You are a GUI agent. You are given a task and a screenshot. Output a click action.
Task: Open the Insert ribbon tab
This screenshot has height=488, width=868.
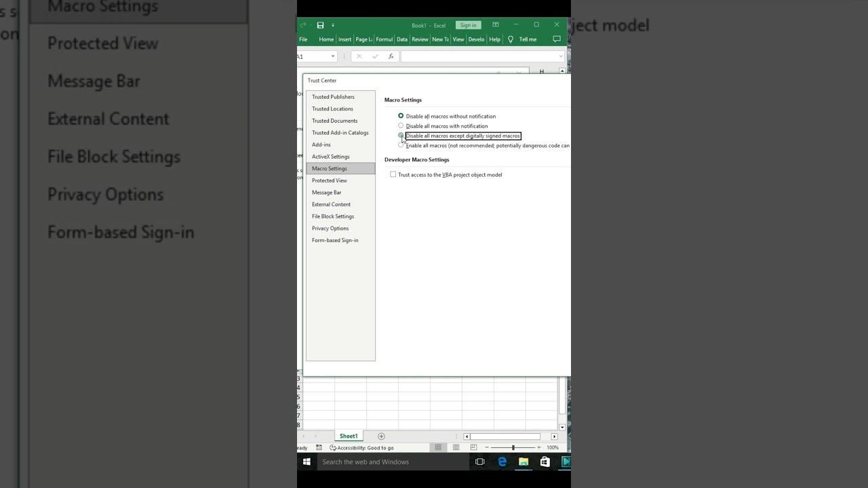click(344, 39)
